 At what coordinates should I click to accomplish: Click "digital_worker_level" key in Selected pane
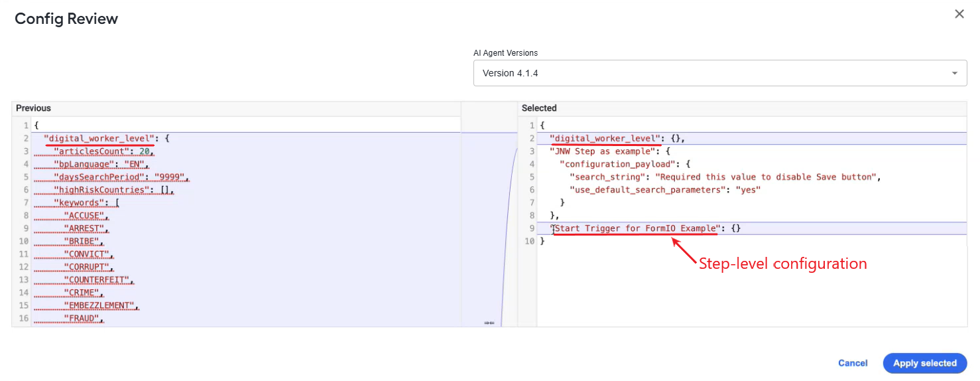(605, 139)
